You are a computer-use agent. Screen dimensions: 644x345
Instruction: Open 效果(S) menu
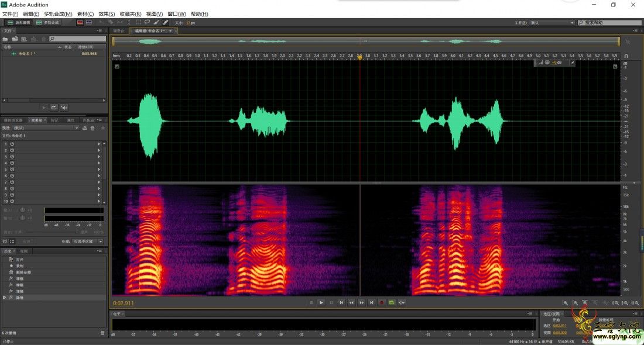click(x=107, y=14)
